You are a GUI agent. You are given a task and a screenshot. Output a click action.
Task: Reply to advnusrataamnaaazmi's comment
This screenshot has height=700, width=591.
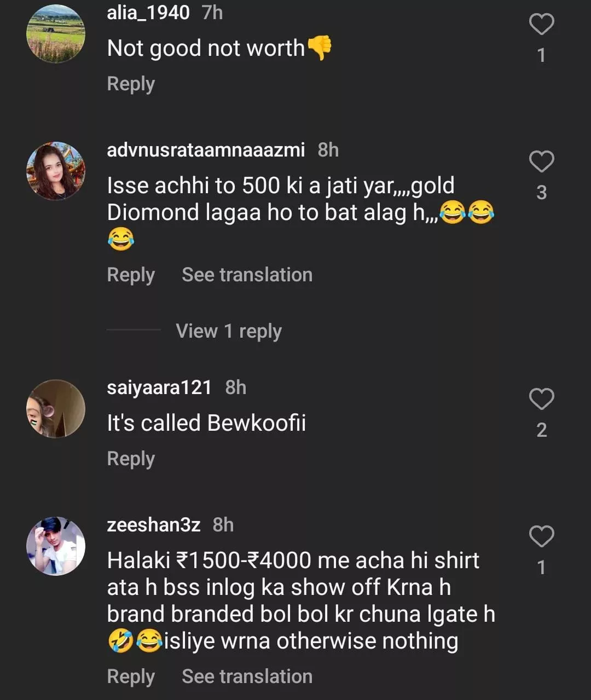[131, 275]
